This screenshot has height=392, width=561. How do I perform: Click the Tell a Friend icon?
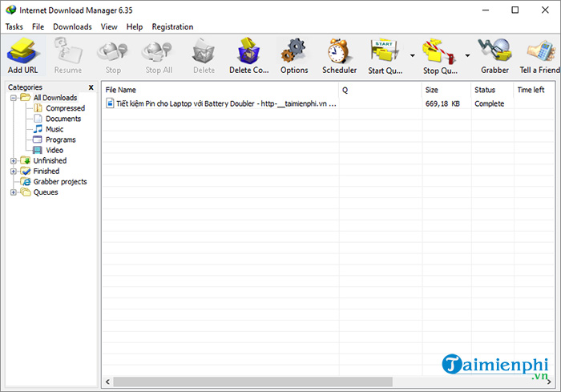coord(539,51)
